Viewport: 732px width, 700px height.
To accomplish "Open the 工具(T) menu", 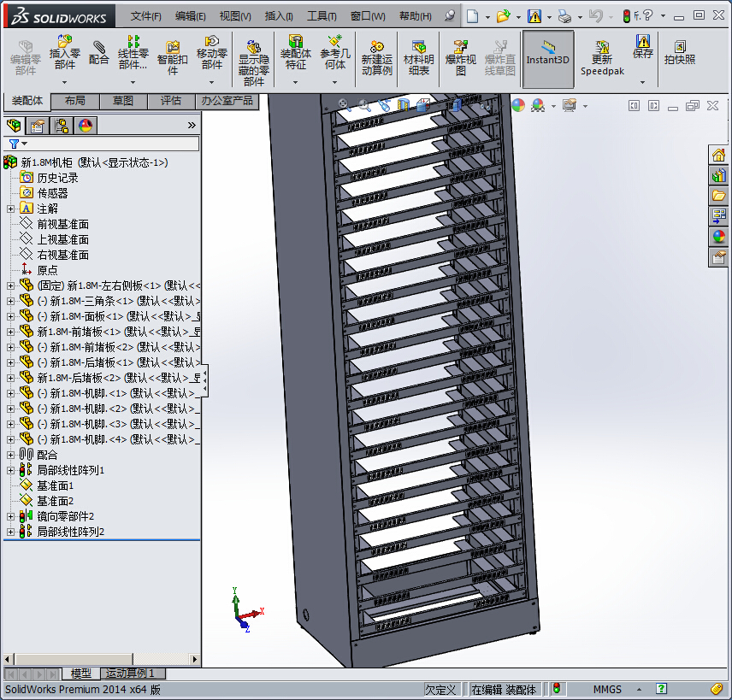I will click(322, 16).
